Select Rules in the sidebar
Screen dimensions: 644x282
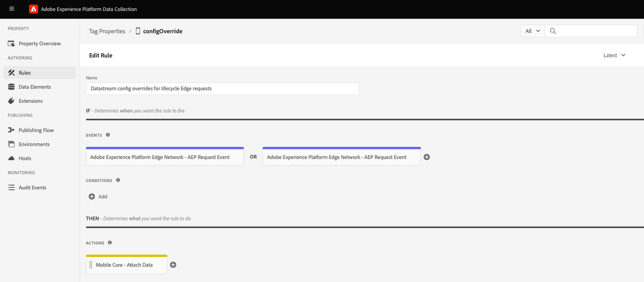40,73
